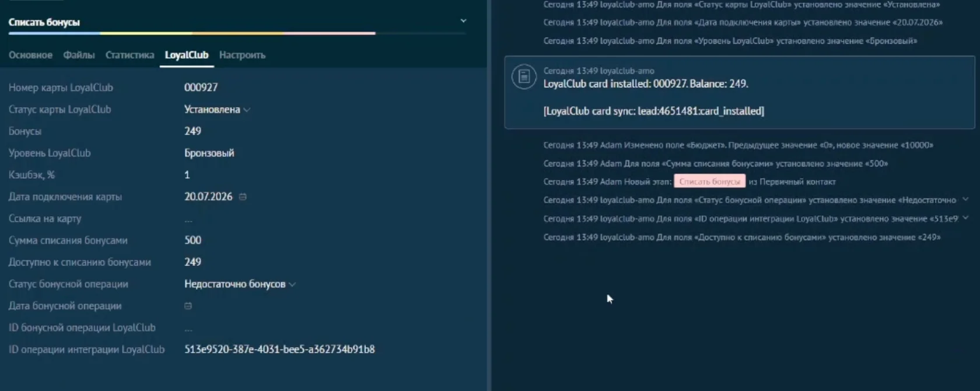
Task: Open Статус карты LoyalClub dropdown Установлена
Action: point(217,110)
